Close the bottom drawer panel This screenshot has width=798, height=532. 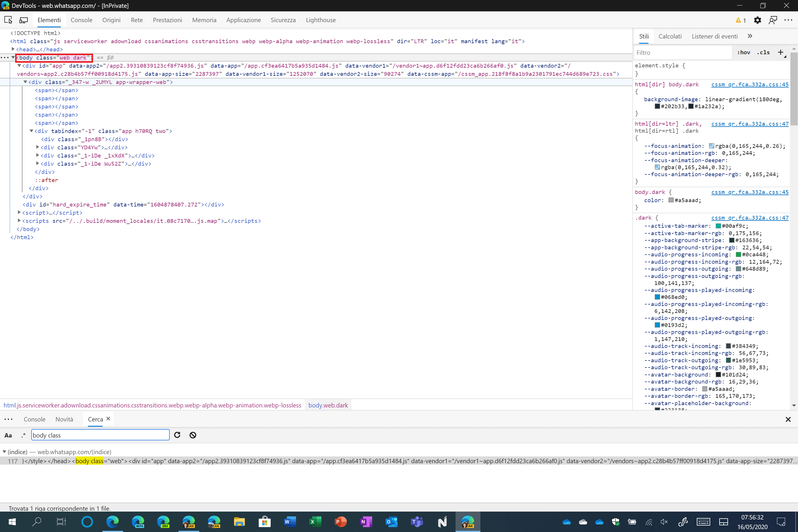[788, 419]
